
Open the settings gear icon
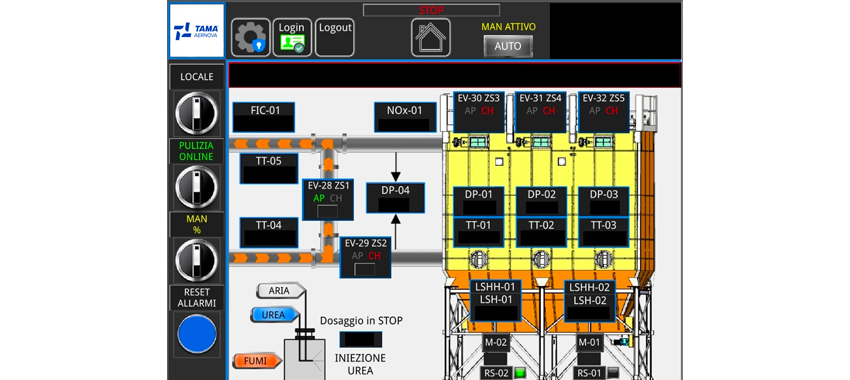250,37
